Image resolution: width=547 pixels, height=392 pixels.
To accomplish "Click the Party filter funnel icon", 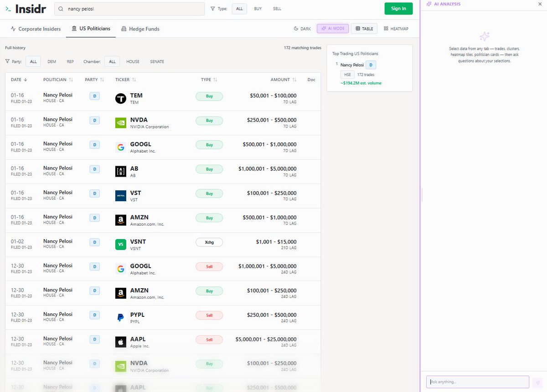I will [x=7, y=61].
